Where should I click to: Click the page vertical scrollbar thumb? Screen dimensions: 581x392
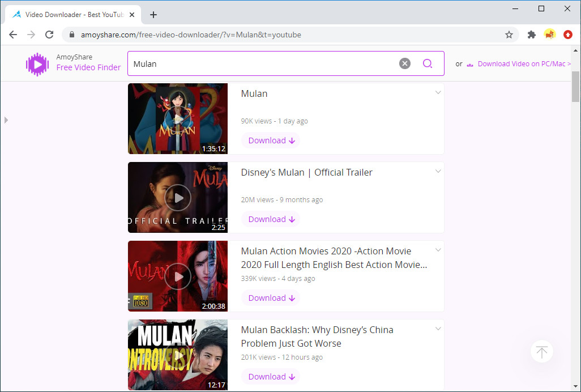click(575, 87)
